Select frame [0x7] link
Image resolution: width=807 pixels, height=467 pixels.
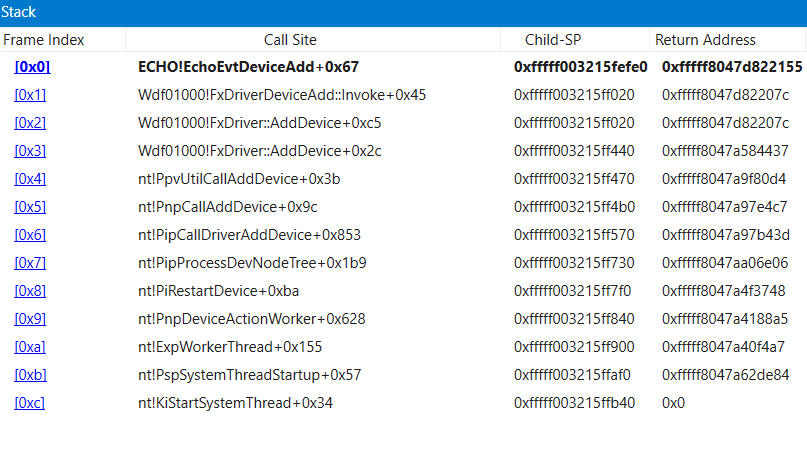pyautogui.click(x=30, y=263)
